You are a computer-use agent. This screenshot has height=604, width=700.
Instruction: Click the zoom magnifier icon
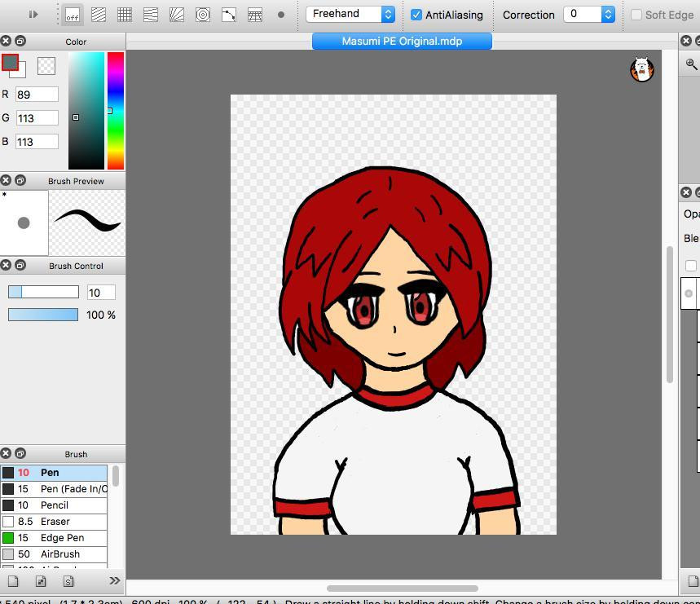click(x=691, y=64)
